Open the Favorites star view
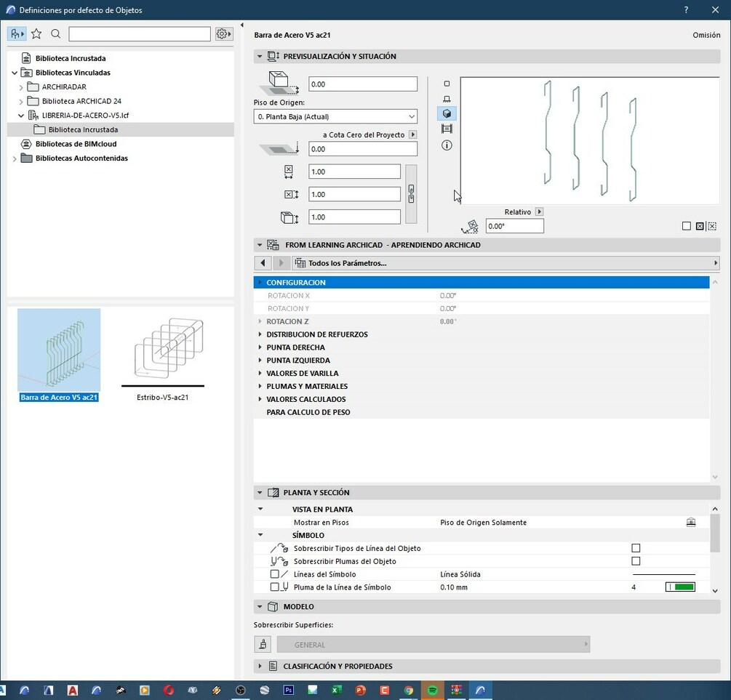This screenshot has height=700, width=731. (36, 33)
